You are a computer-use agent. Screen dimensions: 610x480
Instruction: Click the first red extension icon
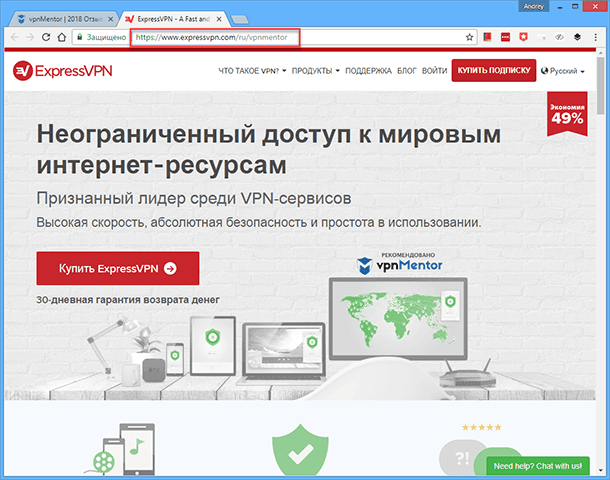487,37
